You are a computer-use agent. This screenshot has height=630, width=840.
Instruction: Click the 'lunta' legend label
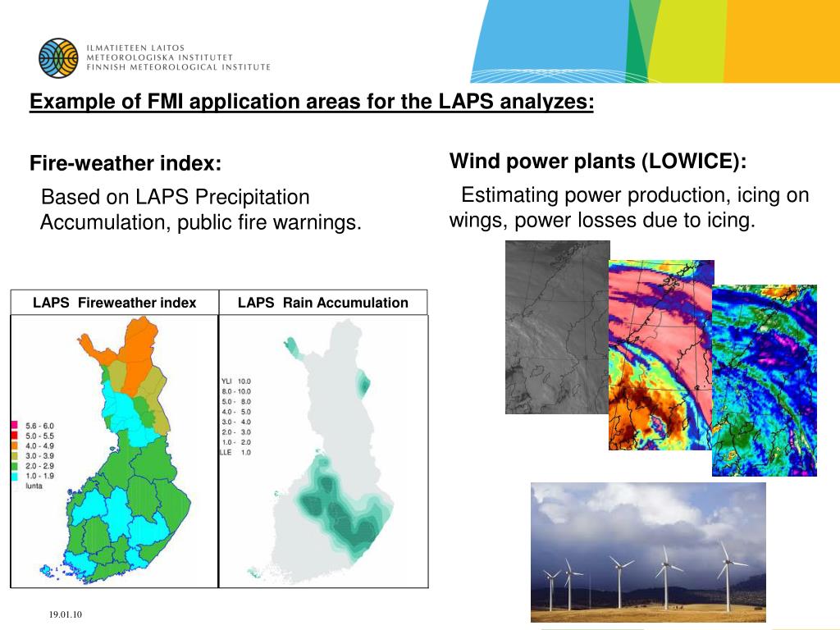[x=34, y=486]
